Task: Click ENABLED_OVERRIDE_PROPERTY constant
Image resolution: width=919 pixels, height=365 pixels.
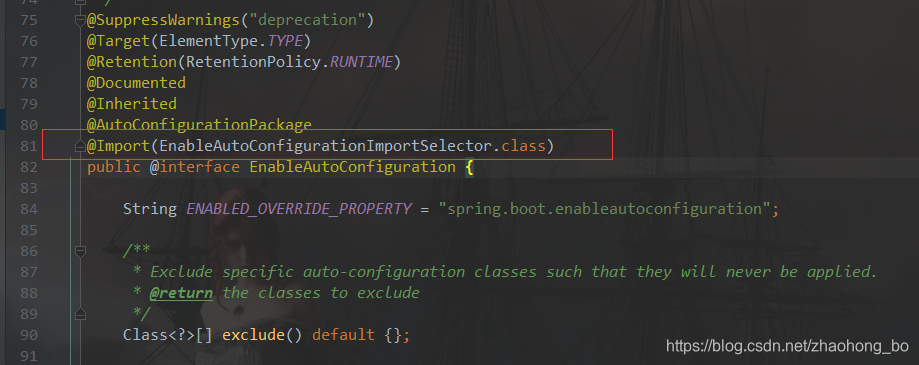Action: (x=298, y=209)
